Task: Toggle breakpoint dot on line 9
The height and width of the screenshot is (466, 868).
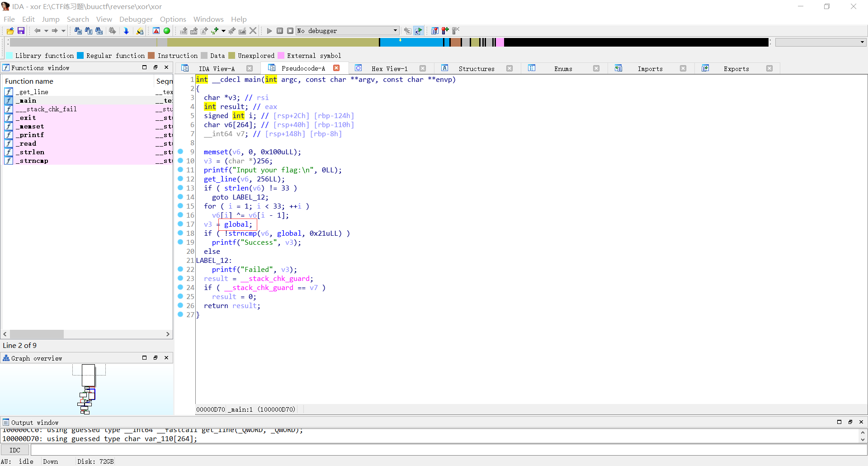Action: click(x=180, y=152)
